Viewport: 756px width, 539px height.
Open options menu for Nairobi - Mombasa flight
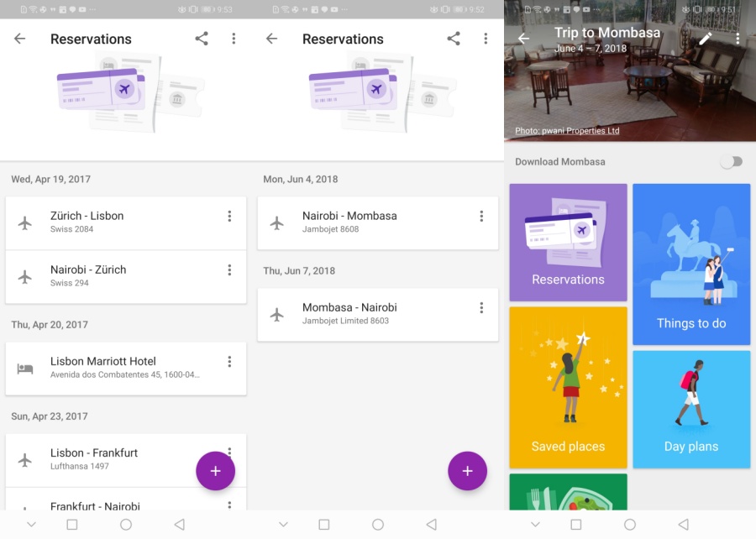click(481, 217)
